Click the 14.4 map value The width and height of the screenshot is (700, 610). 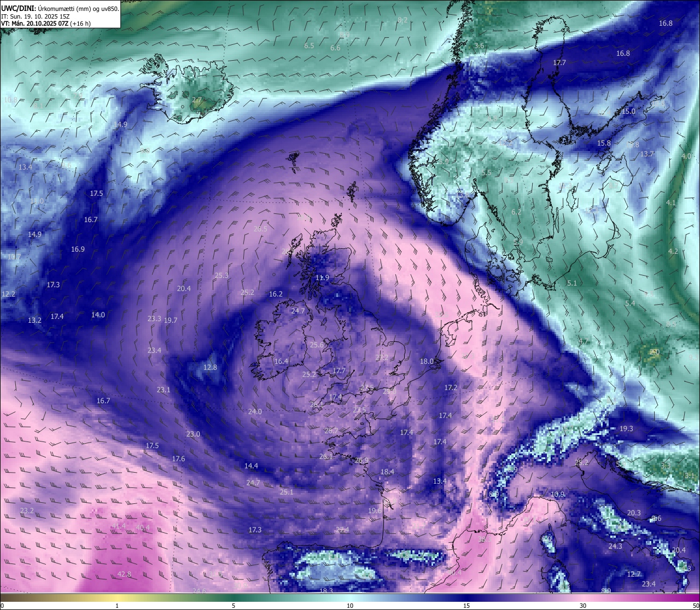click(x=251, y=466)
